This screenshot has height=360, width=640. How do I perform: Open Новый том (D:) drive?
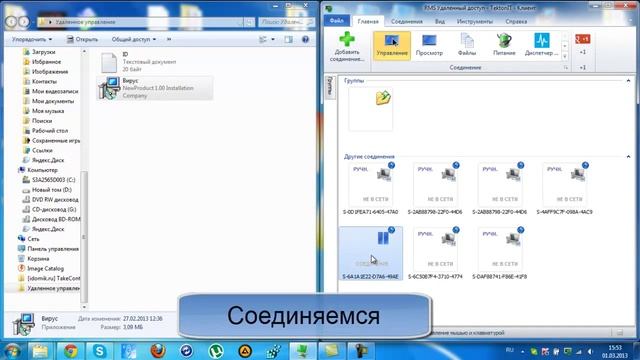47,190
